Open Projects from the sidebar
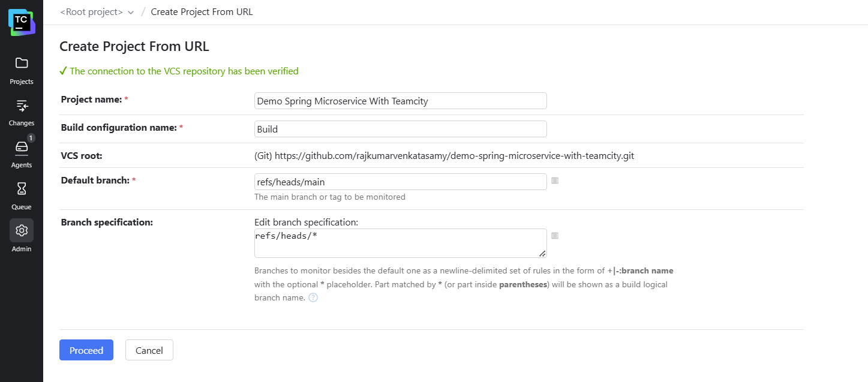The height and width of the screenshot is (382, 868). 22,70
